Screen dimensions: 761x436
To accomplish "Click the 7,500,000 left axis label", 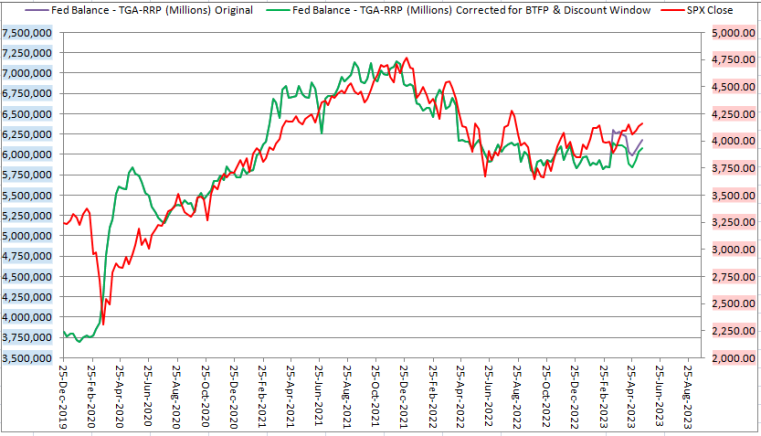I will (29, 33).
